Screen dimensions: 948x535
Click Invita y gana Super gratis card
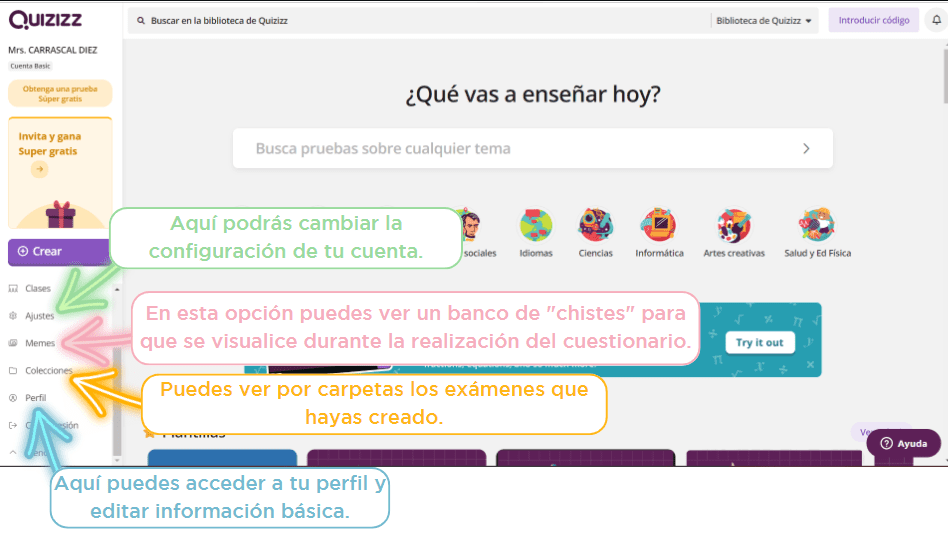point(60,173)
